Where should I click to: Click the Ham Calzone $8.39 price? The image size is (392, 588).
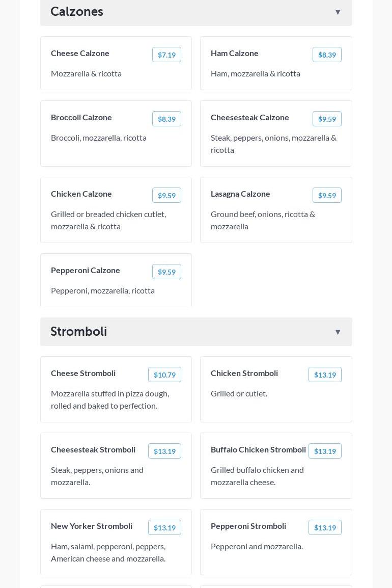[x=327, y=55]
